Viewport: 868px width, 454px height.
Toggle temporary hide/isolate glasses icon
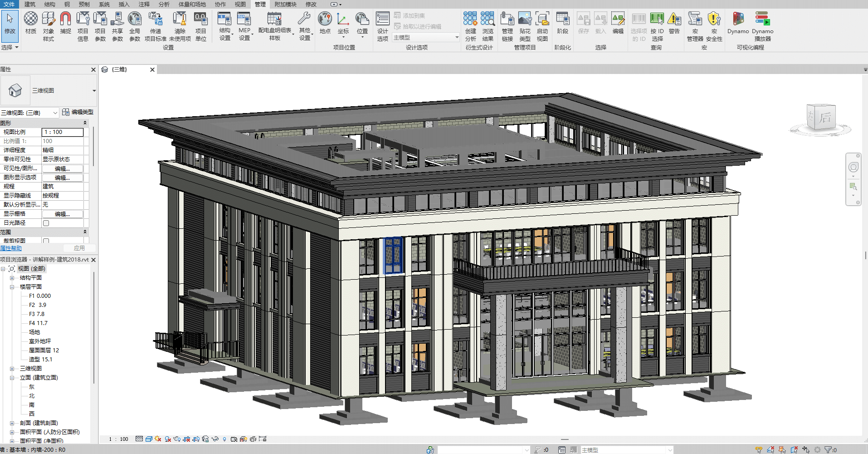(214, 439)
